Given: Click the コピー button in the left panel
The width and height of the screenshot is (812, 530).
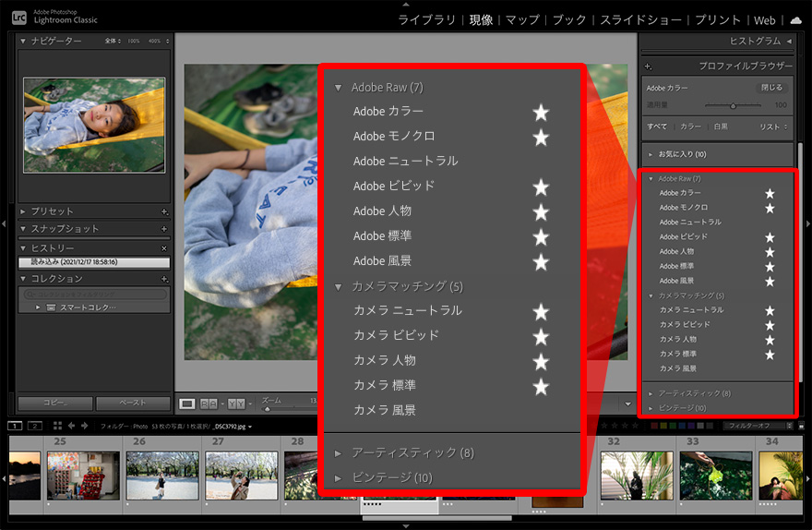Looking at the screenshot, I should point(54,404).
